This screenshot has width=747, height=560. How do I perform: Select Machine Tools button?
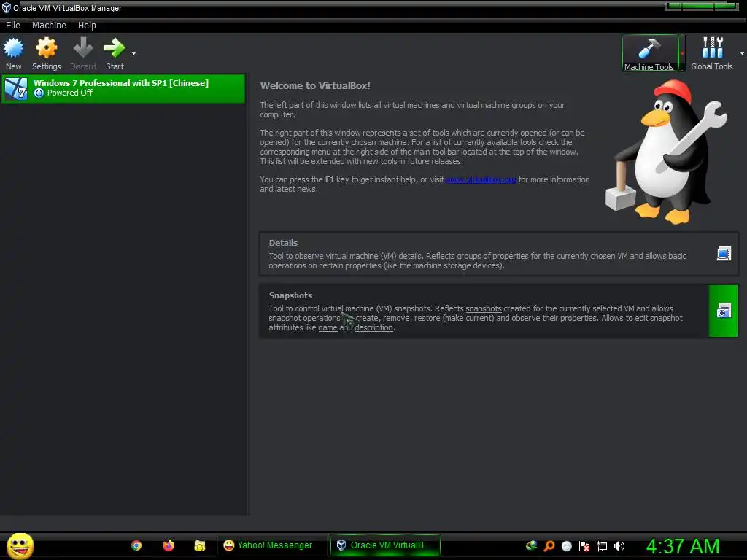[x=649, y=52]
